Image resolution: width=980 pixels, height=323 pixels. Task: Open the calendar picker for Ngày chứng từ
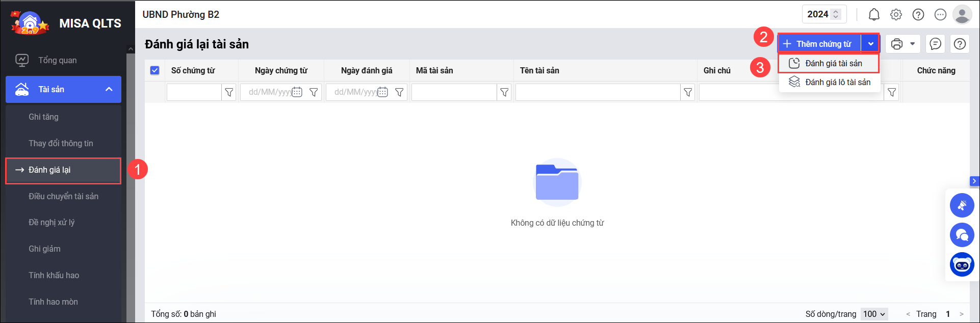click(x=297, y=92)
